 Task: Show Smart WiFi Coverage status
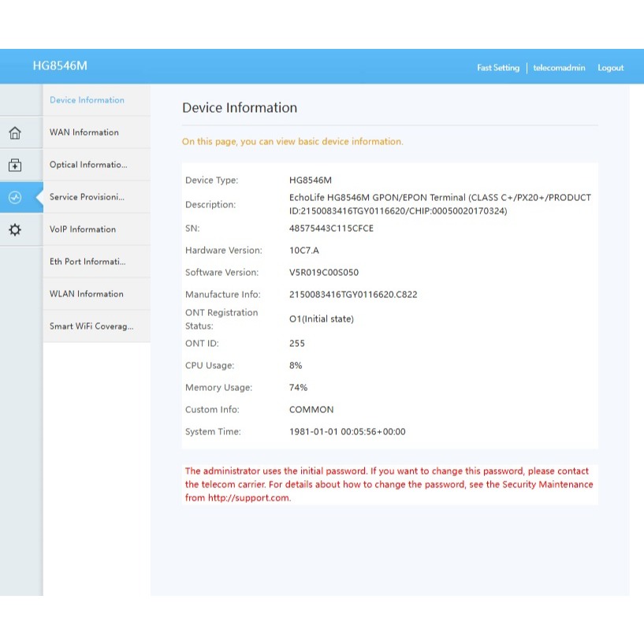[91, 326]
